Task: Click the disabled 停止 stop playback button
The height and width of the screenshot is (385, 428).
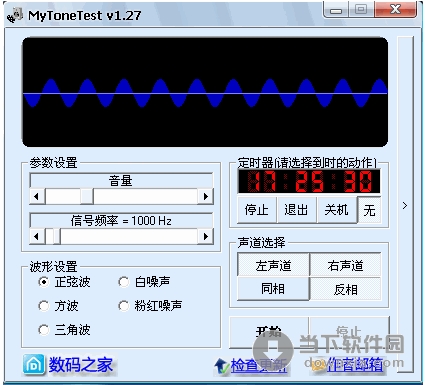Action: (349, 332)
